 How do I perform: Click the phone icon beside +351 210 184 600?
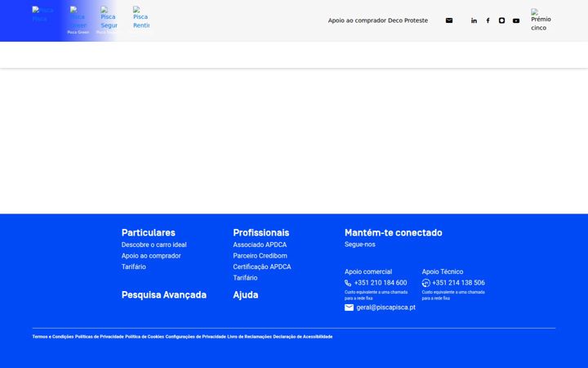[x=348, y=283]
